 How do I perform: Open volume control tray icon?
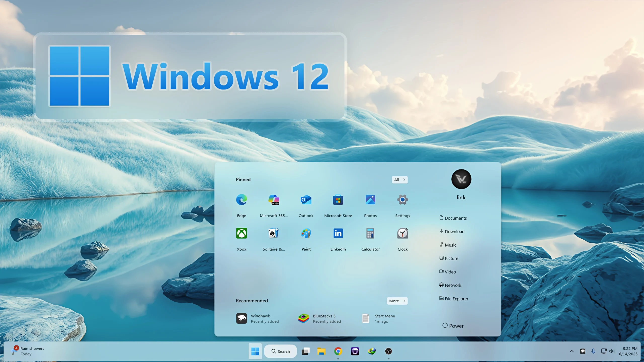611,351
